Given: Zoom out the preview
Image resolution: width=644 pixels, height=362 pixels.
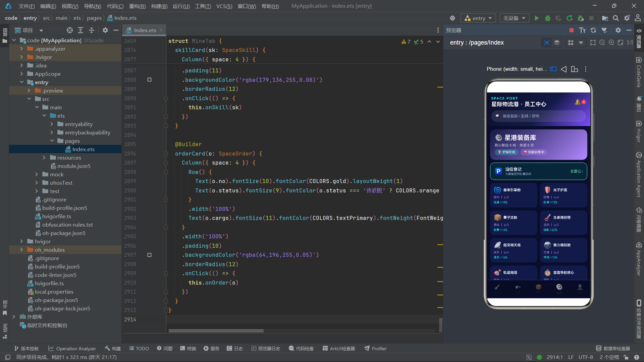Looking at the screenshot, I should 602,43.
